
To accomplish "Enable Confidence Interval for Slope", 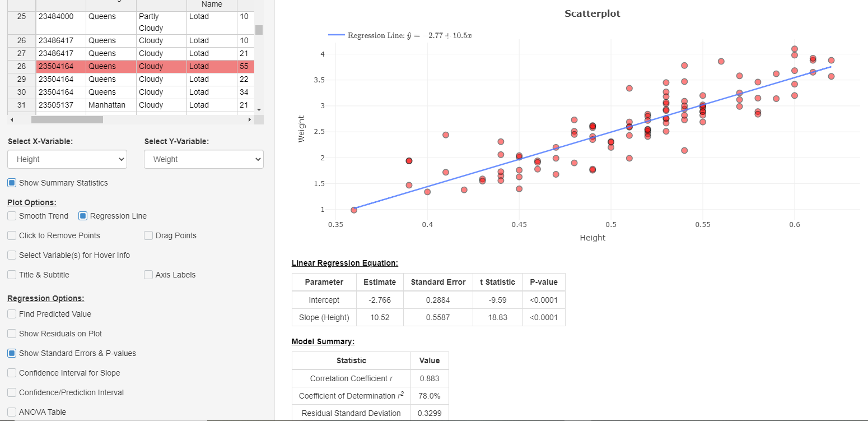I will pyautogui.click(x=11, y=373).
